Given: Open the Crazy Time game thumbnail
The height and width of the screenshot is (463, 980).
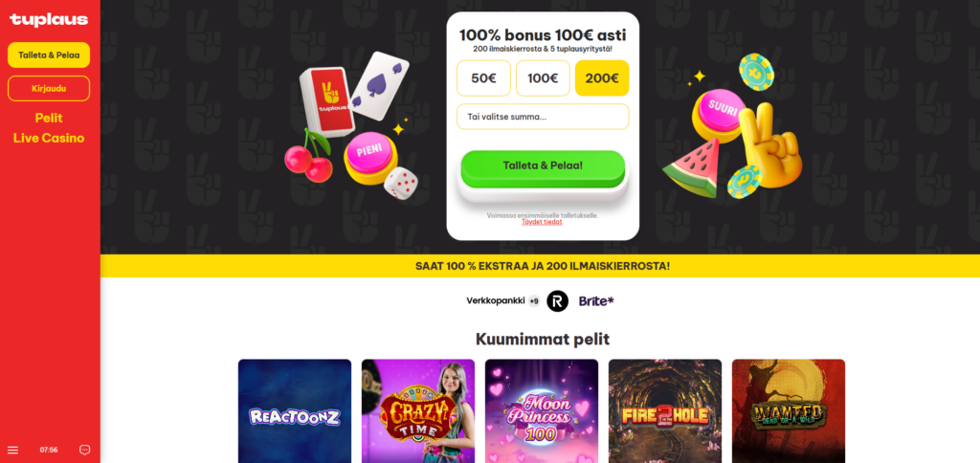Looking at the screenshot, I should coord(418,411).
